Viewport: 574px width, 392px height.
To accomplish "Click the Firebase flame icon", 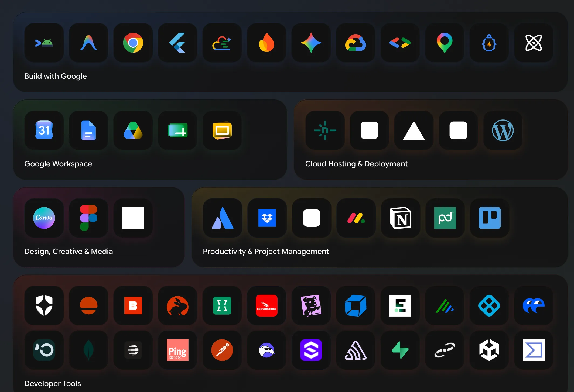I will [266, 43].
